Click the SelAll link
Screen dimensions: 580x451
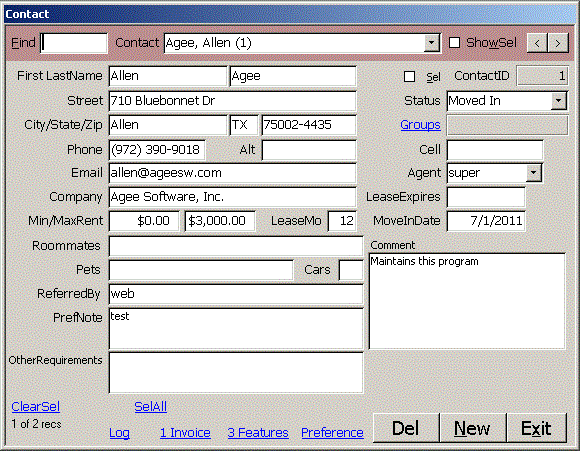151,407
